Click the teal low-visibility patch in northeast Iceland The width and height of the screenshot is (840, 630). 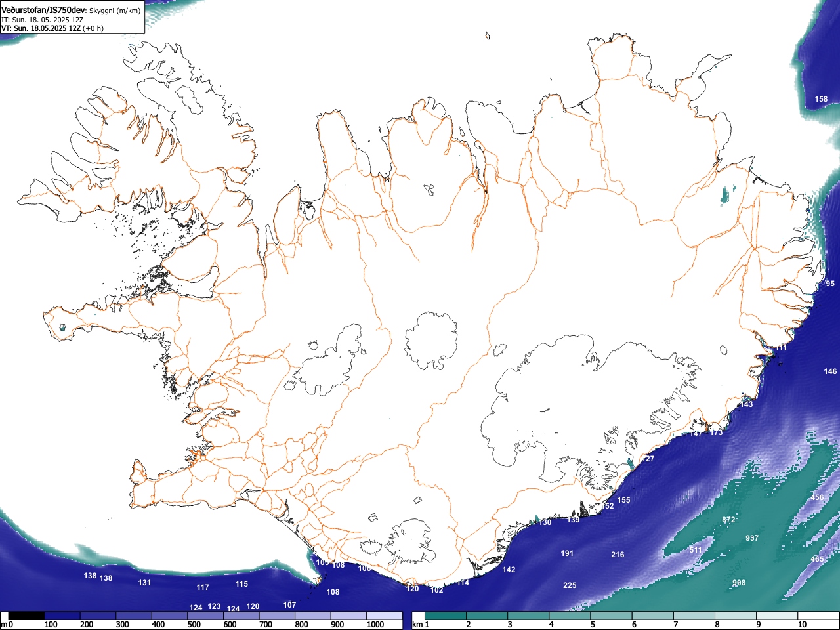725,194
